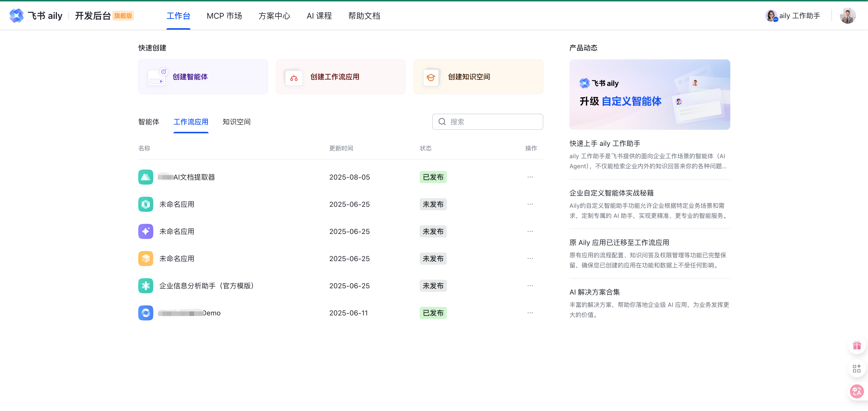Open the 企业自定义智能体实战秘籍 article
This screenshot has width=868, height=412.
611,193
